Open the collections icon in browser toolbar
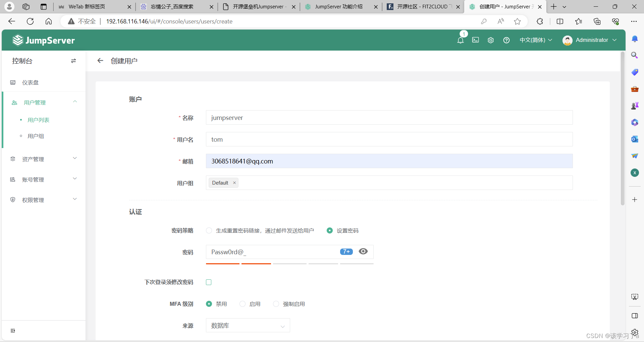This screenshot has height=342, width=644. (x=597, y=21)
